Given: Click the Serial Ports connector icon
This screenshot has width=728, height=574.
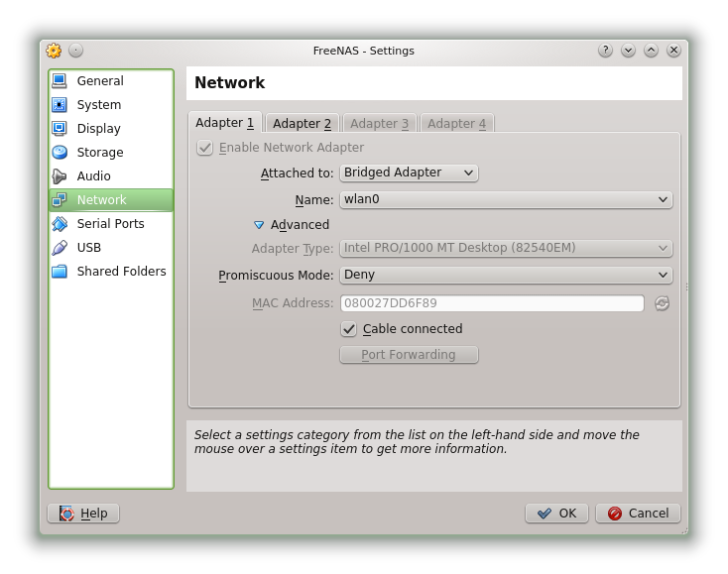Looking at the screenshot, I should [59, 224].
